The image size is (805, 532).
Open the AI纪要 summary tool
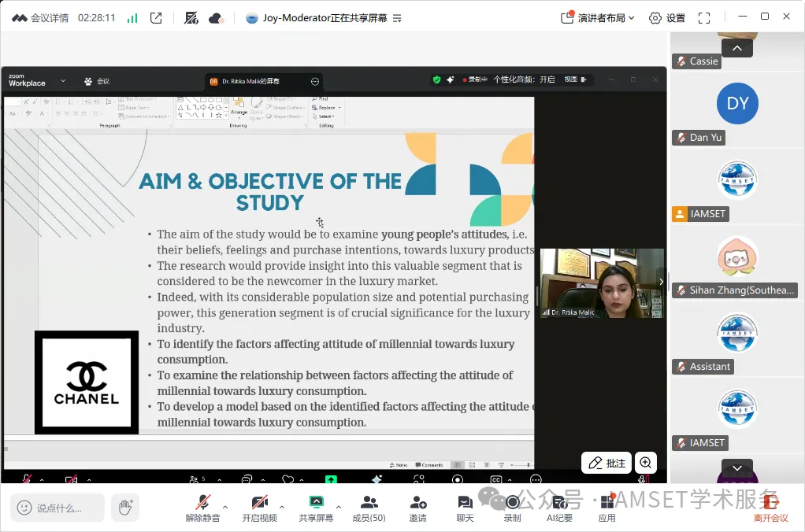pos(559,508)
